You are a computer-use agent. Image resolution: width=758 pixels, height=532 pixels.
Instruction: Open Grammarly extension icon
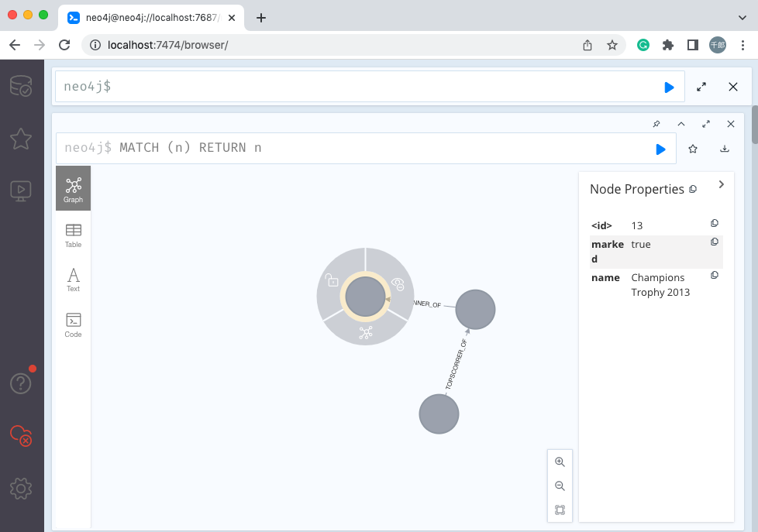click(643, 45)
